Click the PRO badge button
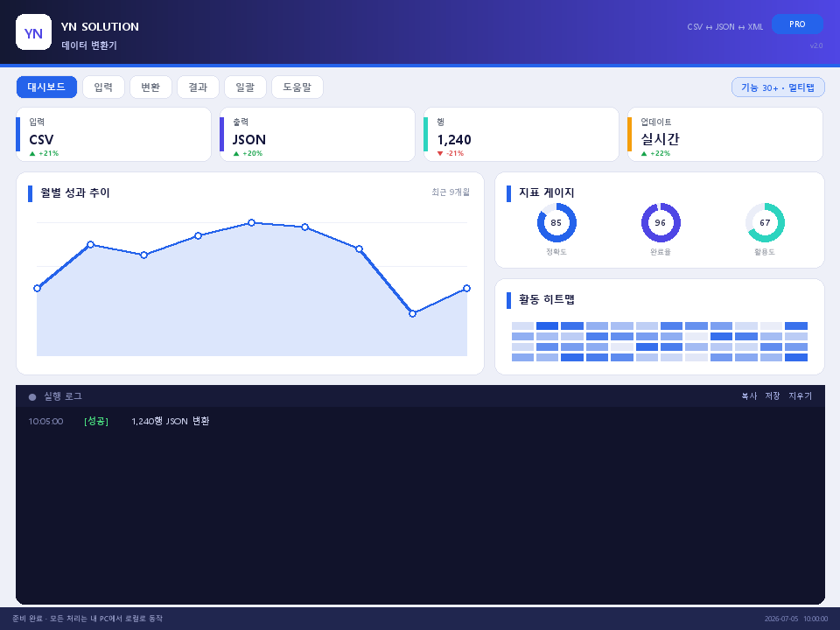 (797, 24)
